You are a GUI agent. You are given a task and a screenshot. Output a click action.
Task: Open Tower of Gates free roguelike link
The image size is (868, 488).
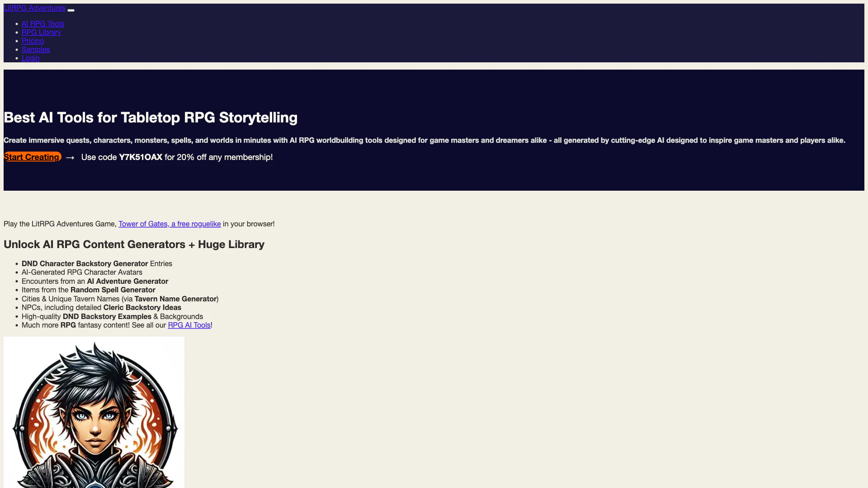coord(170,224)
